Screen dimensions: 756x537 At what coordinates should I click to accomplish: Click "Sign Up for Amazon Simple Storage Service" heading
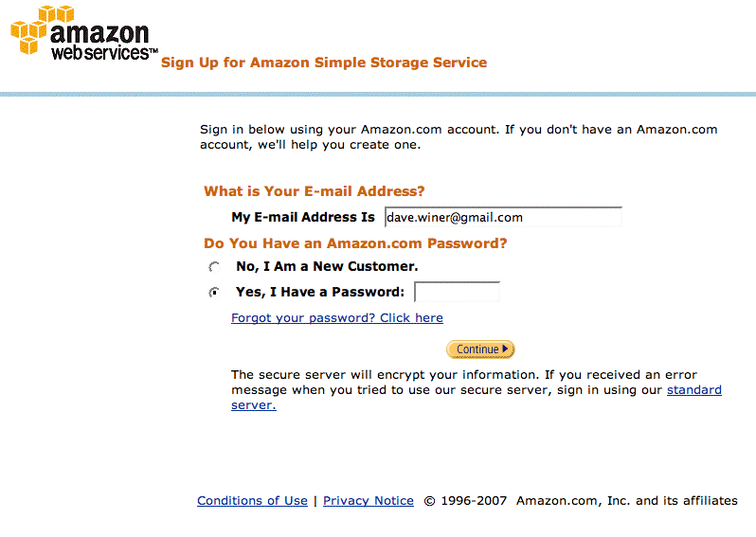click(324, 63)
